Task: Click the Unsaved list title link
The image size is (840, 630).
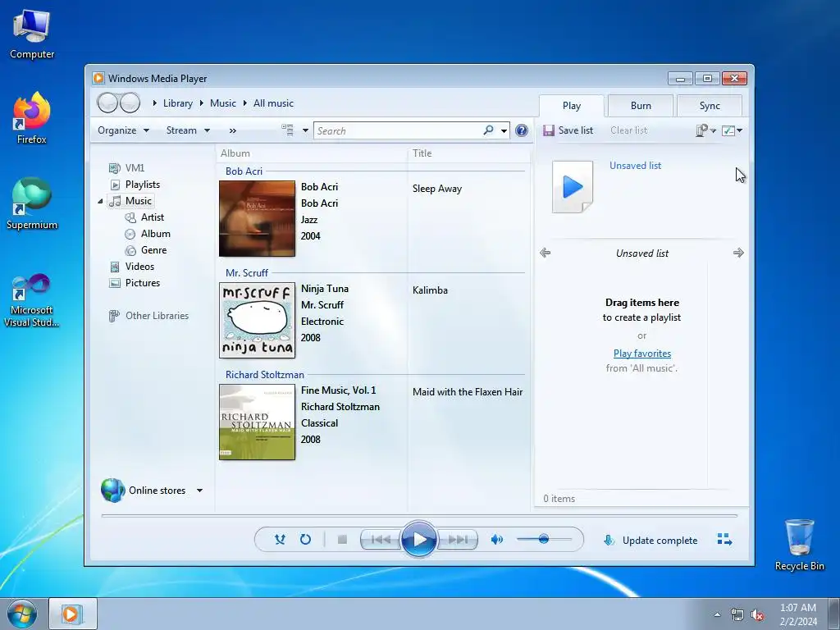Action: pos(636,166)
